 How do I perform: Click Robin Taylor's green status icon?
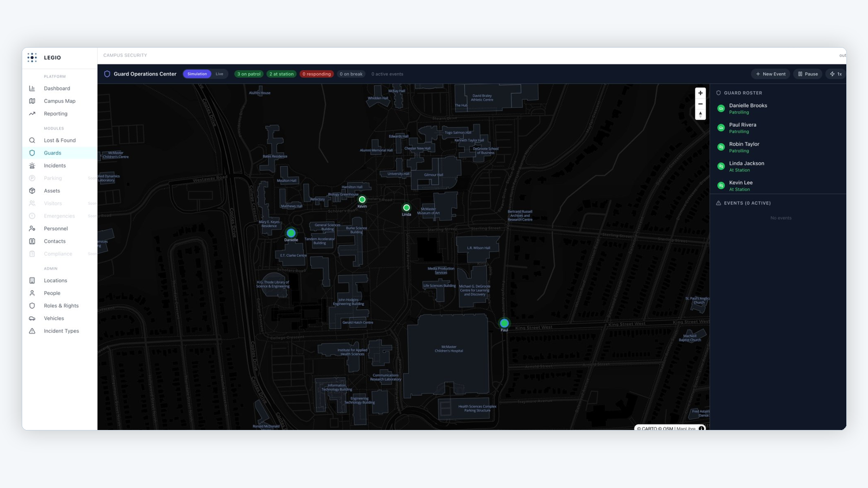(x=721, y=147)
